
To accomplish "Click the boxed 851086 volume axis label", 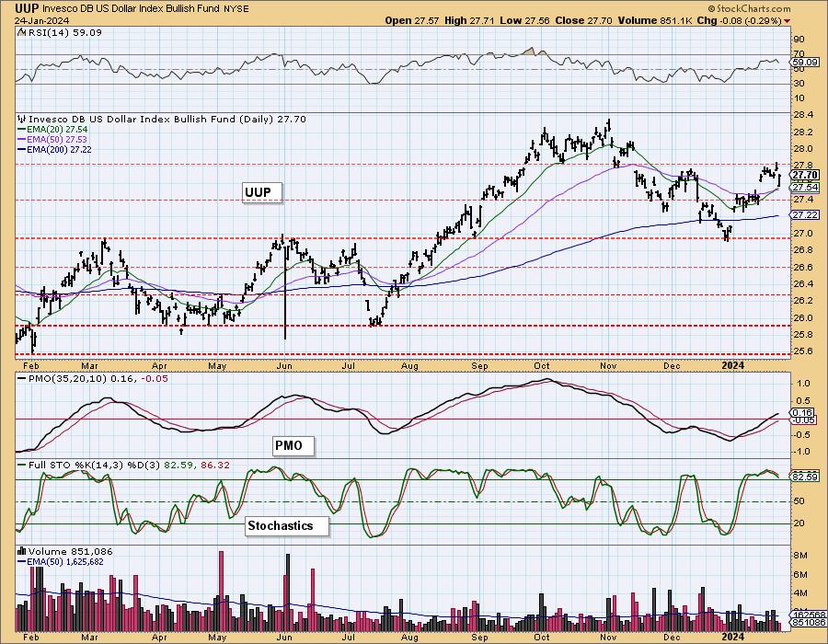I will tap(809, 623).
